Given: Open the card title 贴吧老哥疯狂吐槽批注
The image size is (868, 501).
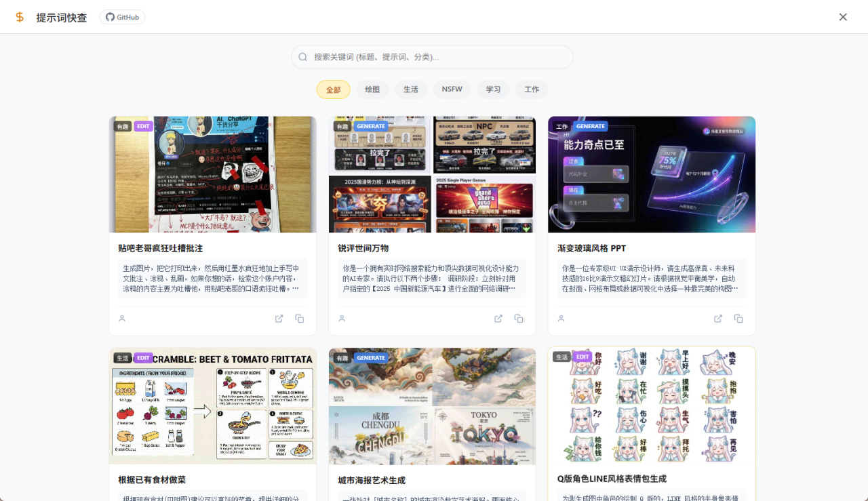Looking at the screenshot, I should [x=161, y=248].
